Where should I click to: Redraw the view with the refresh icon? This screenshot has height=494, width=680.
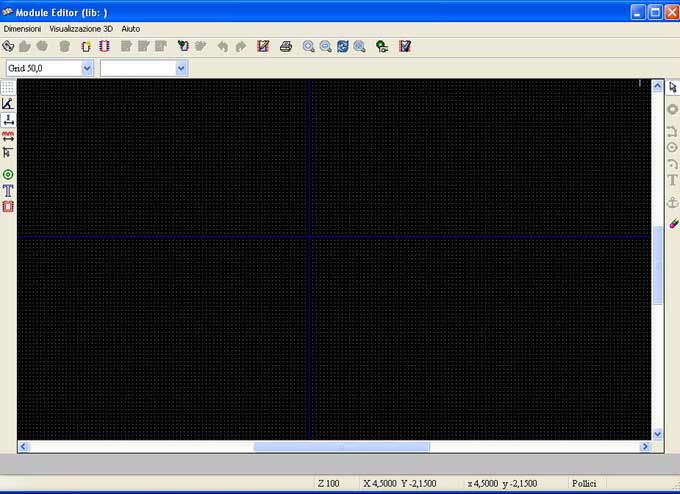pyautogui.click(x=343, y=46)
